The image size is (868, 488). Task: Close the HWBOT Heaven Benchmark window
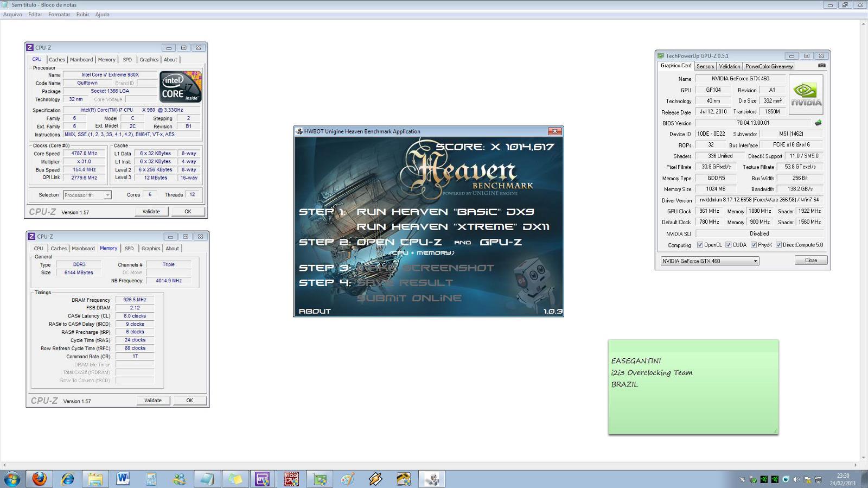(554, 131)
